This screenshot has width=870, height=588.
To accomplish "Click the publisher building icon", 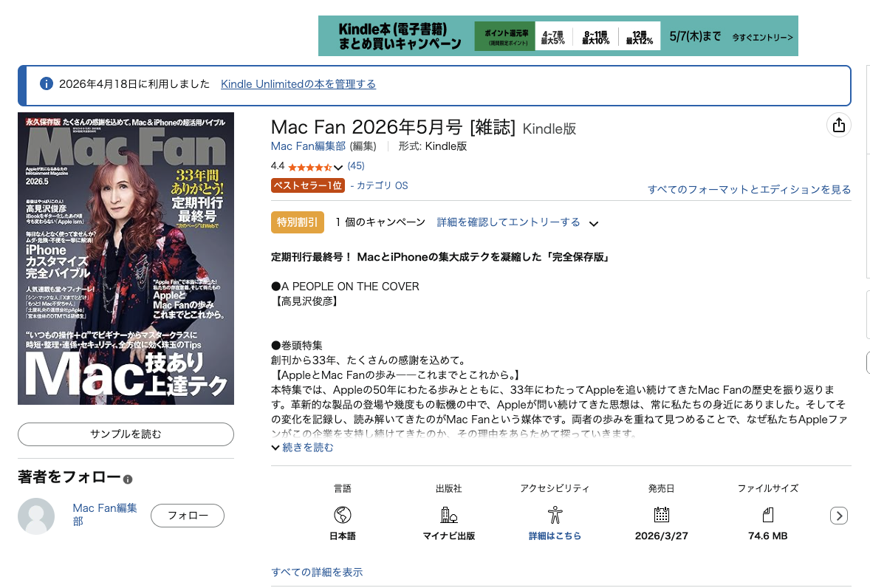I will pyautogui.click(x=448, y=515).
